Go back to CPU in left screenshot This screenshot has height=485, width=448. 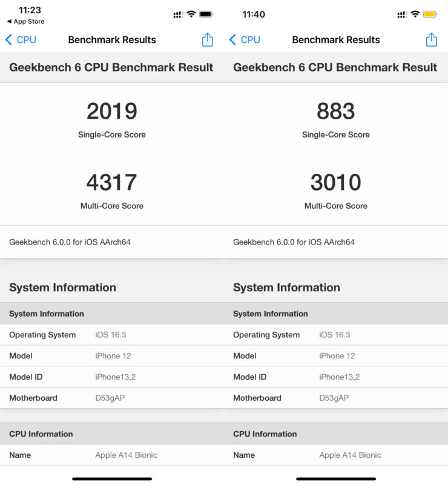click(x=21, y=40)
